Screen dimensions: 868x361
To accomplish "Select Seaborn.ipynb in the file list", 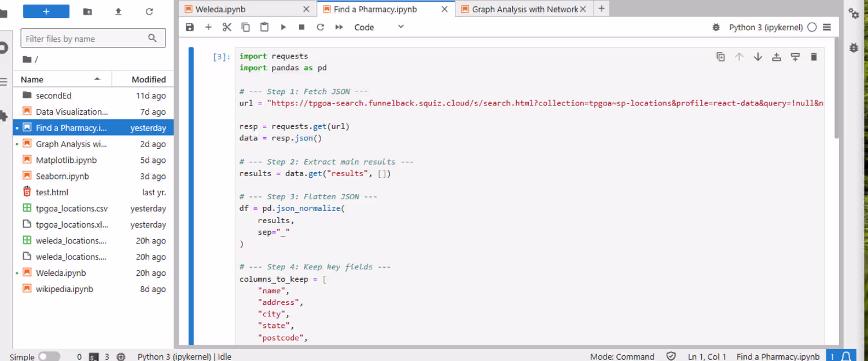I will coord(93,176).
